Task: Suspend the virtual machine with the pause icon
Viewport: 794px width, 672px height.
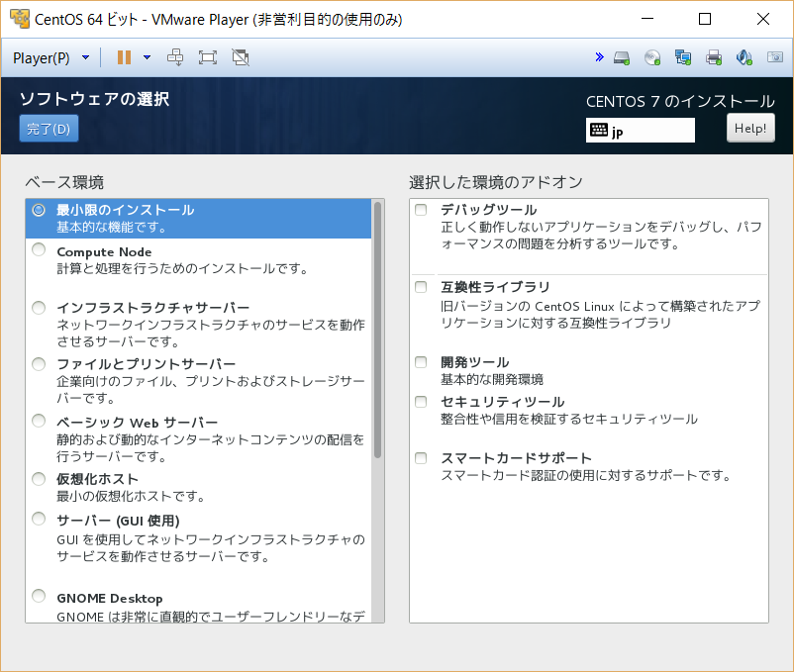Action: click(x=122, y=57)
